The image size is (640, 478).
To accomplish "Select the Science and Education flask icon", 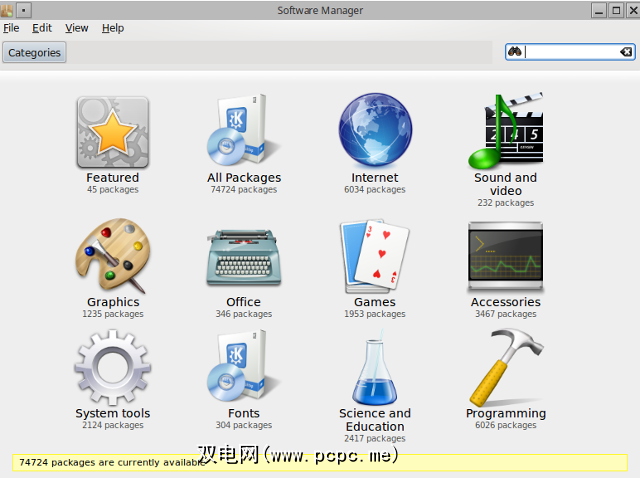I will point(374,368).
